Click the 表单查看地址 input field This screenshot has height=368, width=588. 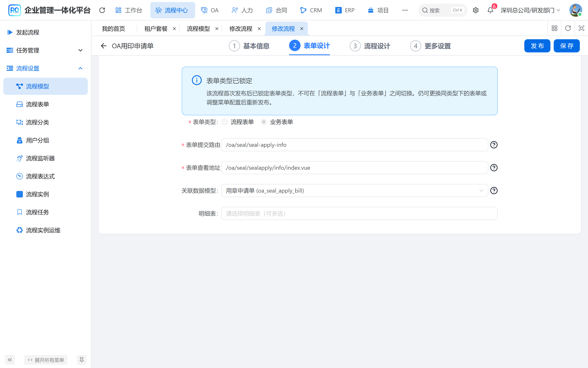pyautogui.click(x=354, y=168)
